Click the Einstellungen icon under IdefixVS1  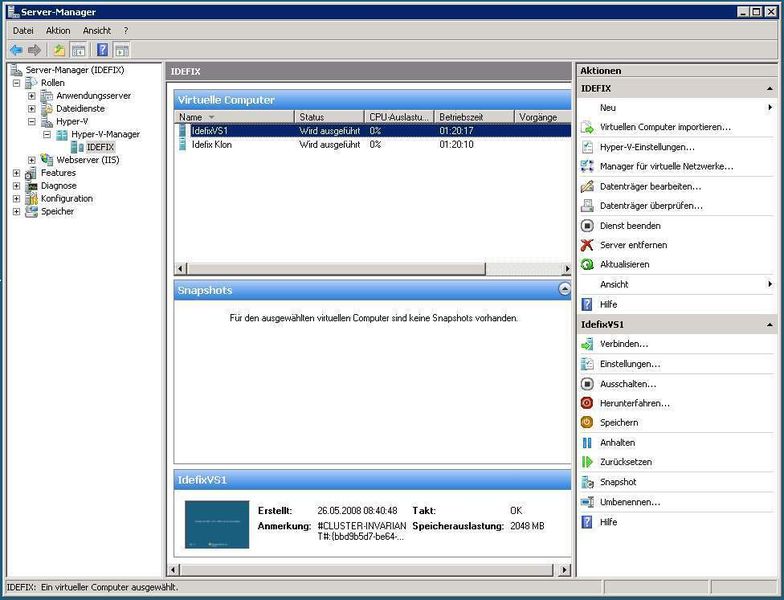(x=587, y=364)
